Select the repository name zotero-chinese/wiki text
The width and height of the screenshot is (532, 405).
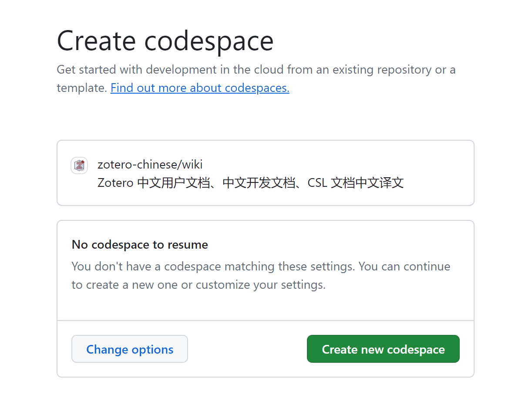[150, 164]
